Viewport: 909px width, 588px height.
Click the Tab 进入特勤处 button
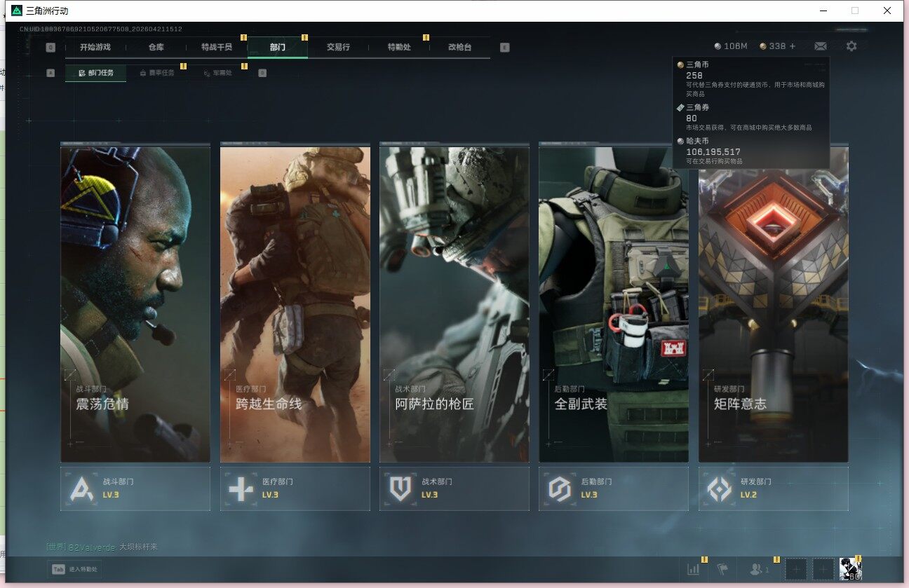[x=74, y=570]
